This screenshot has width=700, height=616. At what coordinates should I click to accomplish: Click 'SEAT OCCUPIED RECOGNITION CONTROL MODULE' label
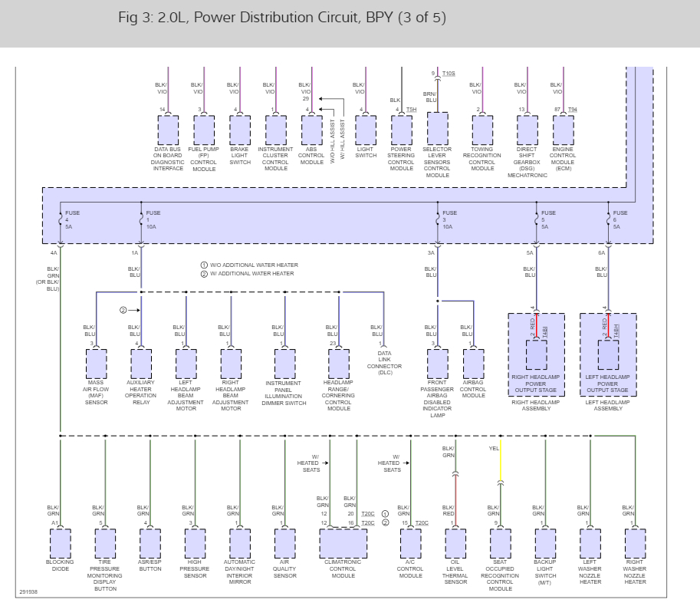pos(500,575)
